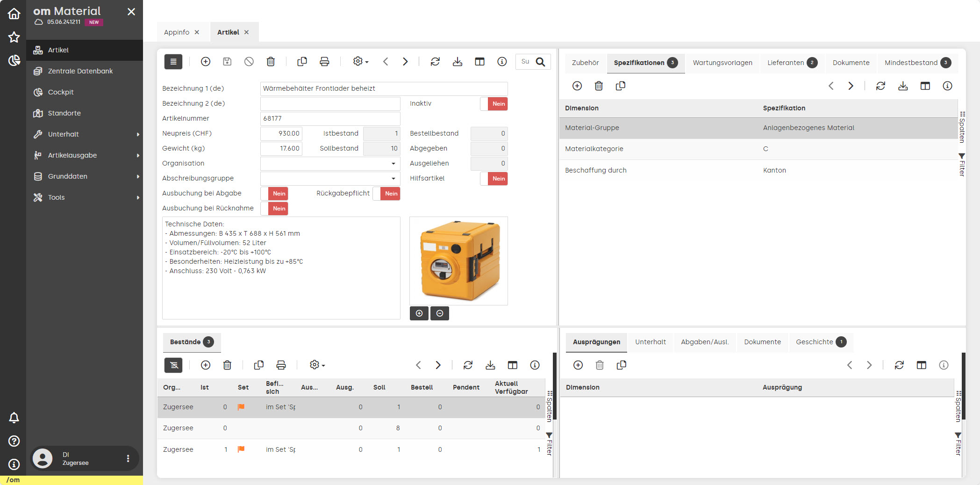Screen dimensions: 980x485
Task: Open Zentrale Datenbank in the sidebar
Action: click(80, 71)
